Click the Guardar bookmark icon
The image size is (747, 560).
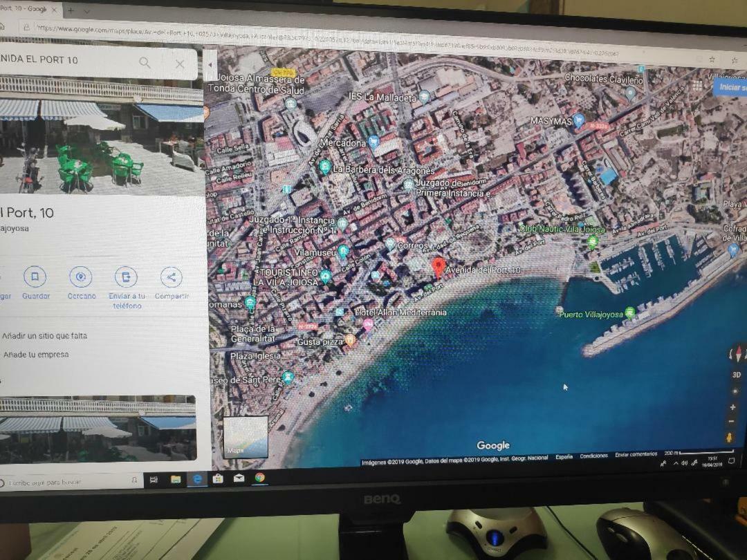point(35,277)
